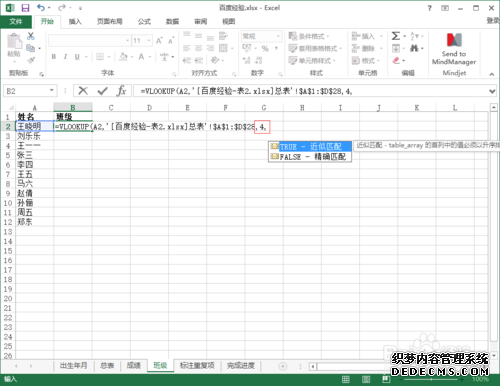Click the AutoSum sigma icon
This screenshot has height=386, width=500.
pos(396,36)
